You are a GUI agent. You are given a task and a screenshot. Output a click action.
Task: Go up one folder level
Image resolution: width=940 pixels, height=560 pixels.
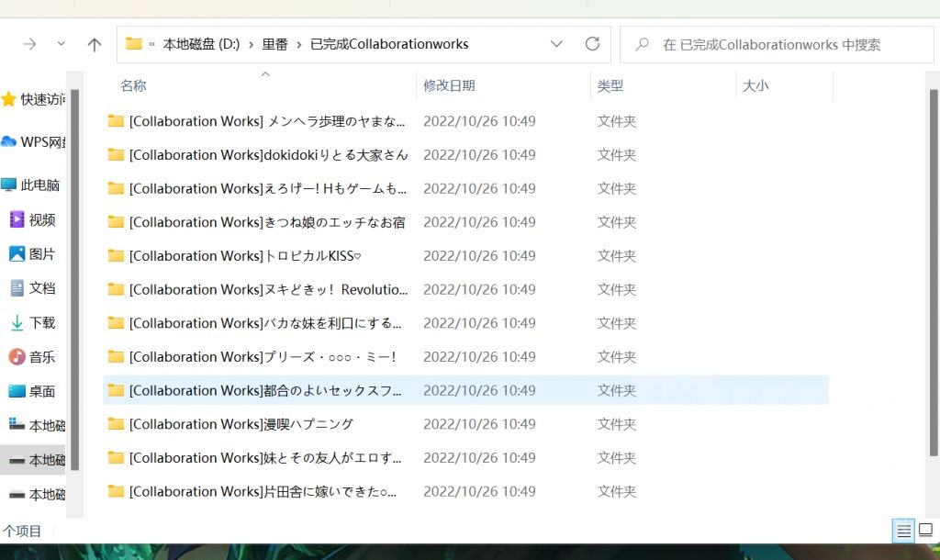click(94, 44)
